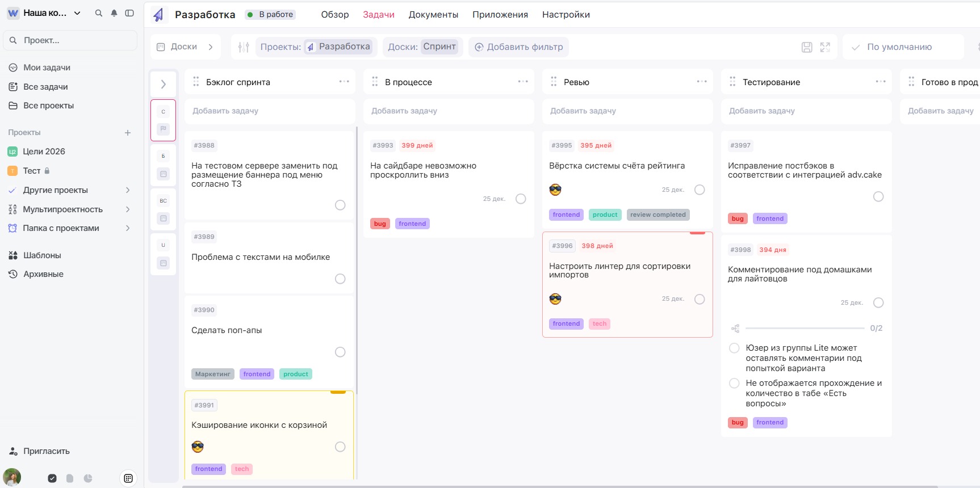This screenshot has width=980, height=488.
Task: Click Добавить фильтр button
Action: 518,47
